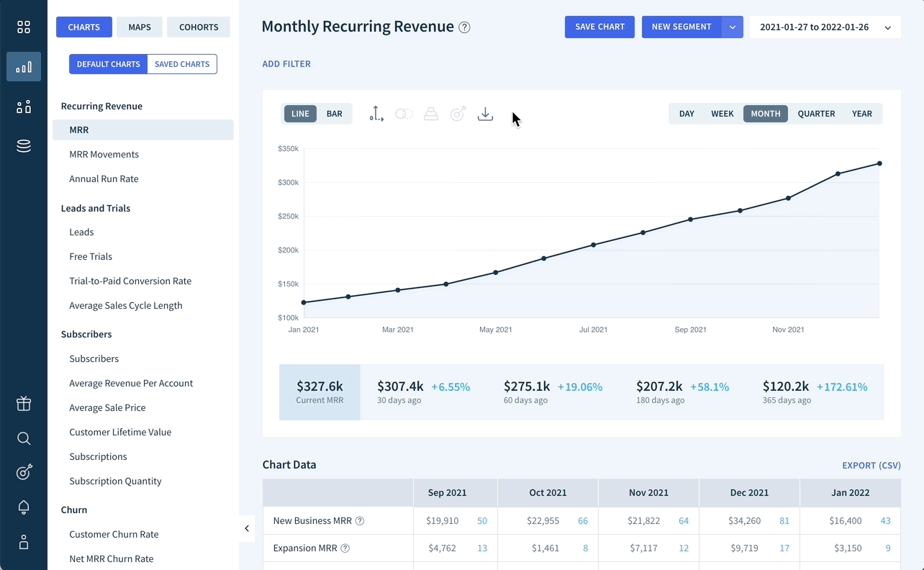Open notifications bell icon
This screenshot has height=570, width=924.
[24, 507]
